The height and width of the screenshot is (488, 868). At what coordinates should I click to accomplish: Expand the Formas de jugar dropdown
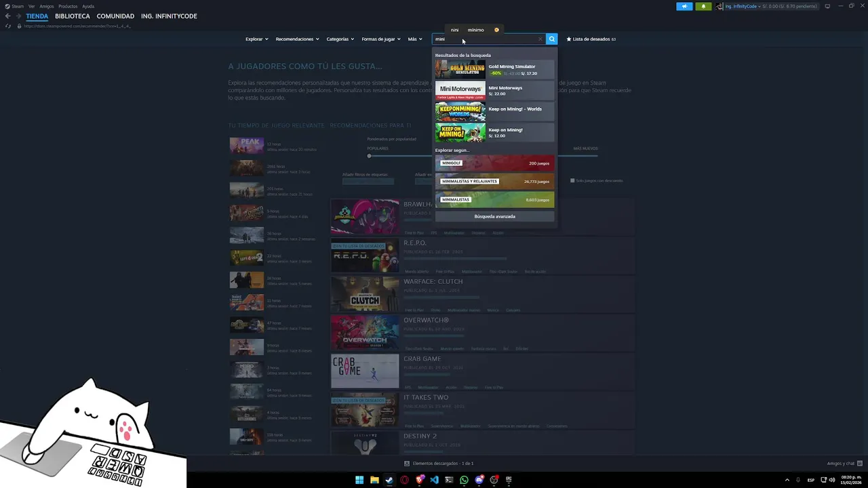click(381, 39)
